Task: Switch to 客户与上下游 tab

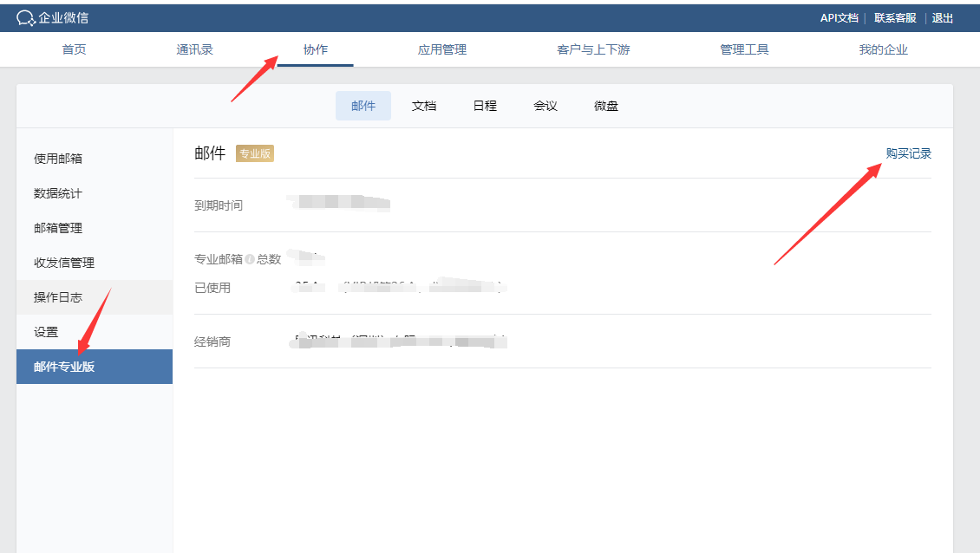Action: click(x=593, y=49)
